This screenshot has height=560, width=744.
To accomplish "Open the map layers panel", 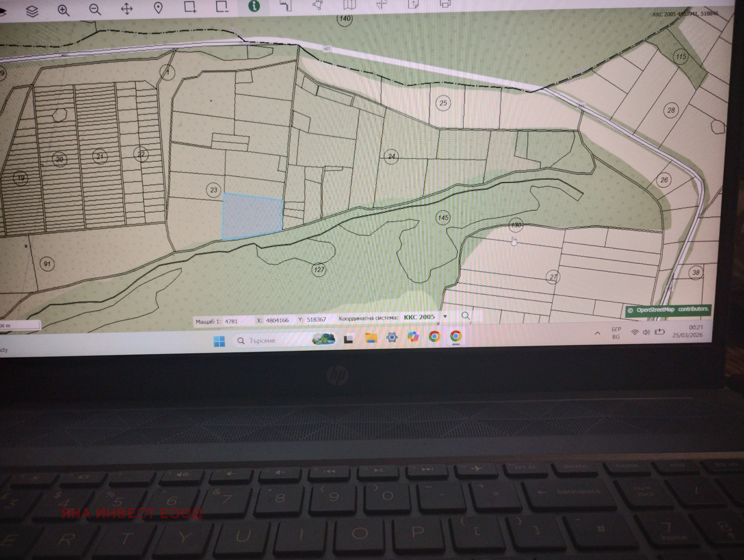I will (32, 11).
